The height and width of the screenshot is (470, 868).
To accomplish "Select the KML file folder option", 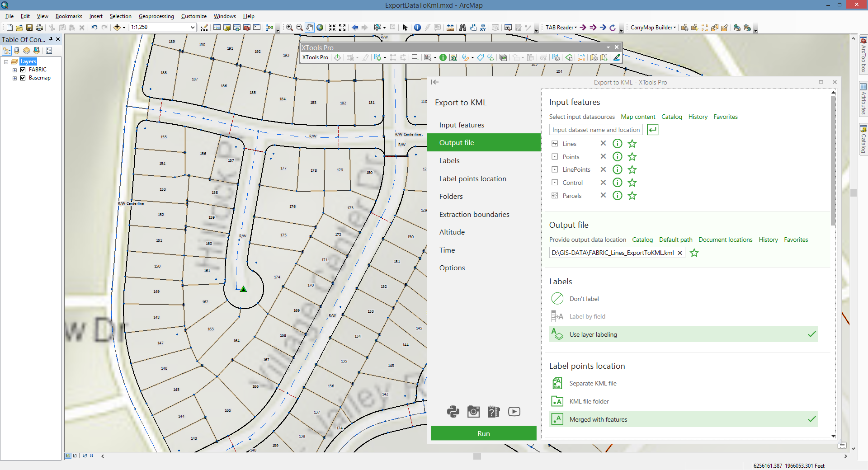I will click(x=684, y=401).
